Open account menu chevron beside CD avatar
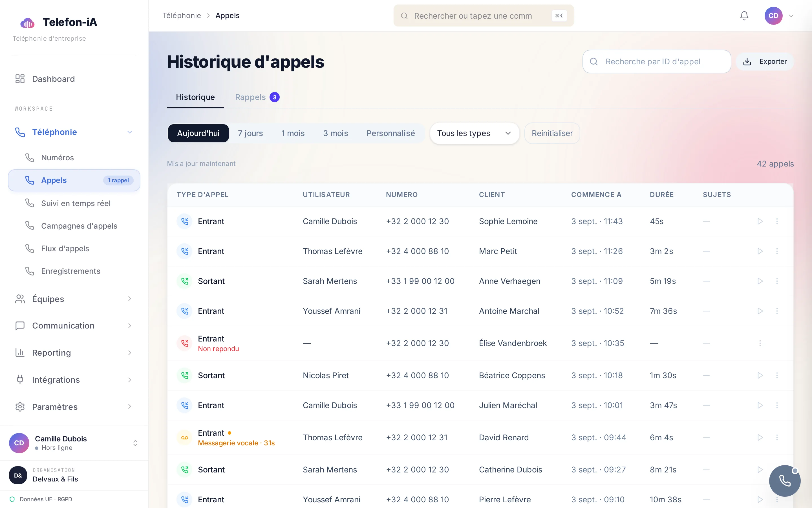 tap(791, 16)
